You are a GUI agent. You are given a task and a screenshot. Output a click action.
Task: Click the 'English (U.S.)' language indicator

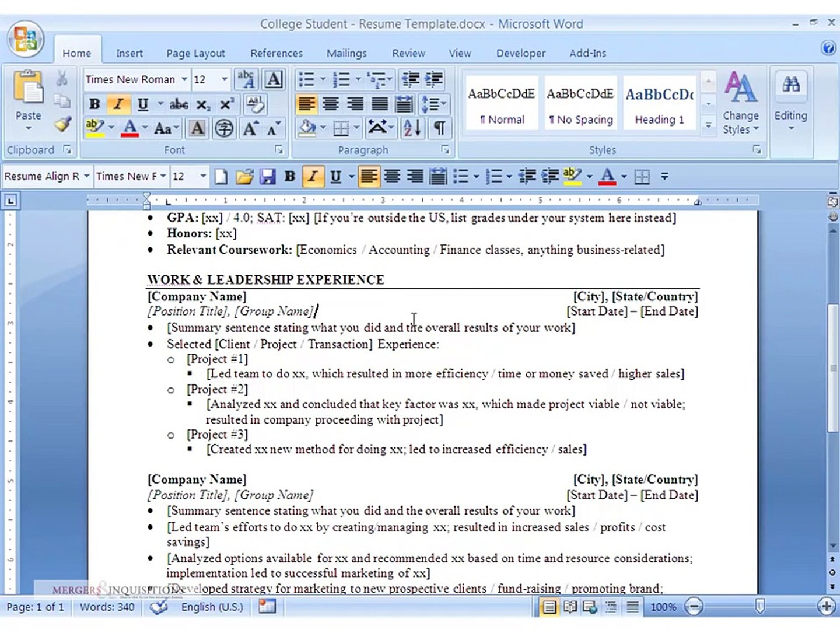(x=212, y=607)
